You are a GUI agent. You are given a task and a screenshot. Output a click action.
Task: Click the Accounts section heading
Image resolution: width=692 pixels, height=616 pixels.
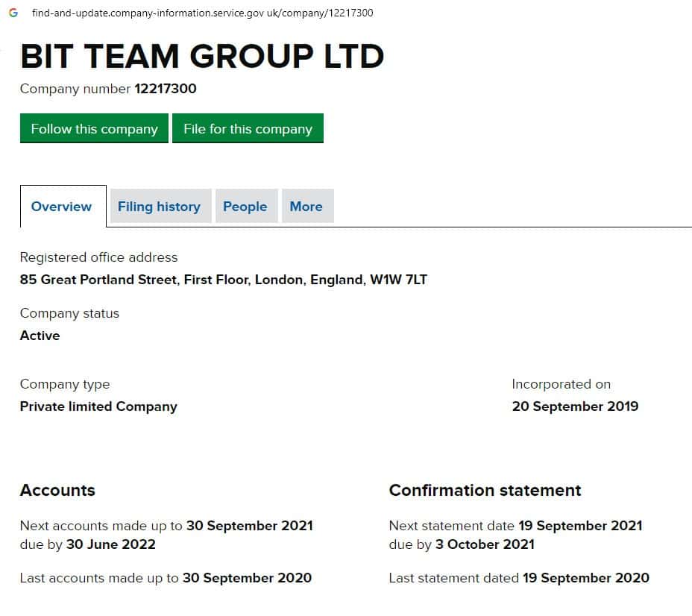coord(57,491)
